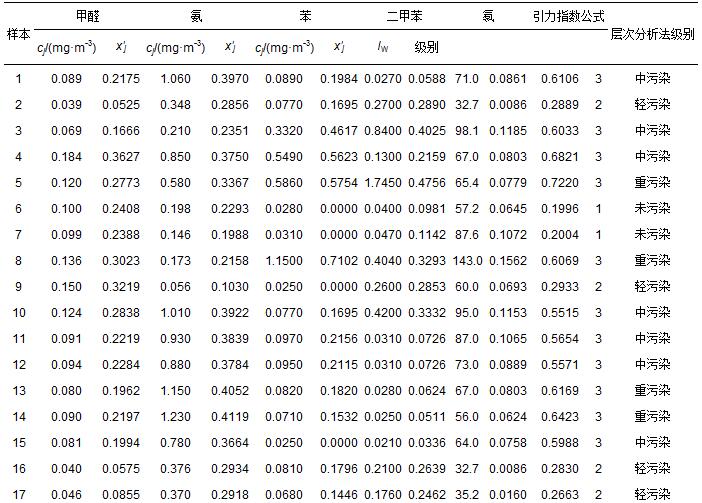The width and height of the screenshot is (702, 503).
Task: Click sample number 17 in first column
Action: coord(18,493)
